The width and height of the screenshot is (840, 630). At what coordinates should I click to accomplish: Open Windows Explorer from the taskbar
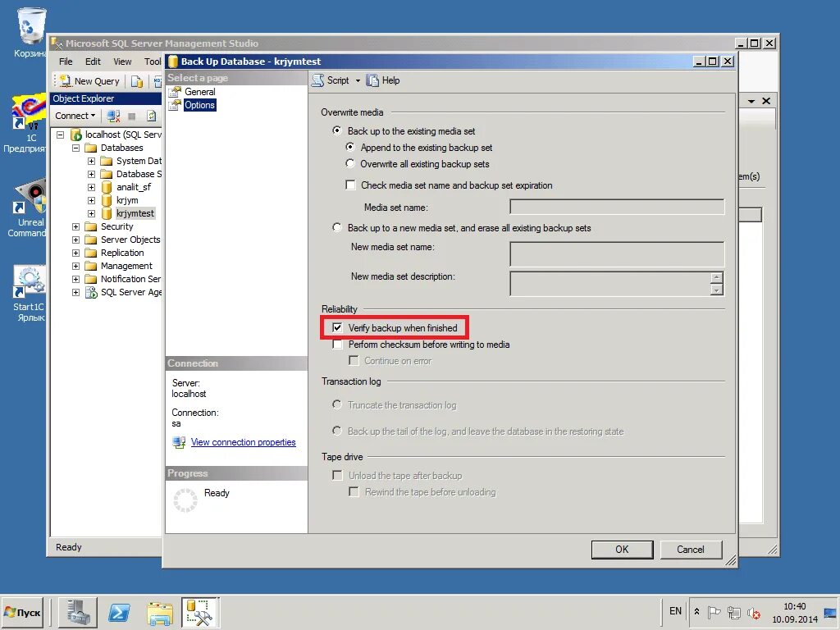coord(160,614)
